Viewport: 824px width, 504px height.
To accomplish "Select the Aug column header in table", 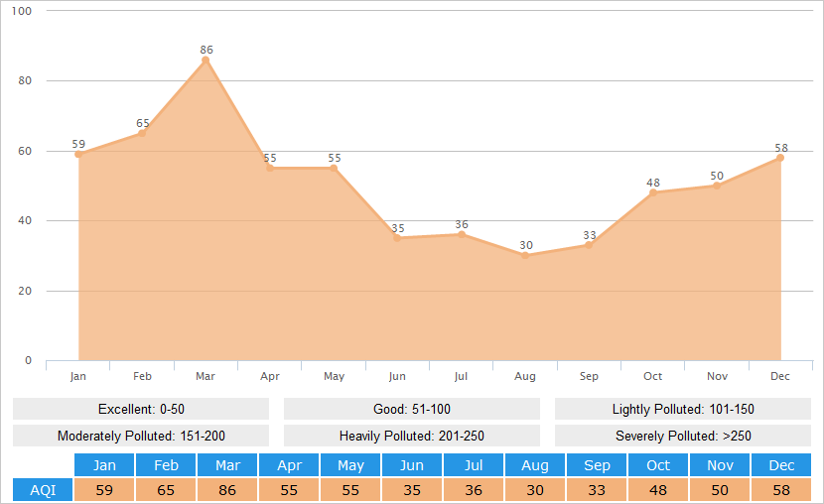I will 535,465.
